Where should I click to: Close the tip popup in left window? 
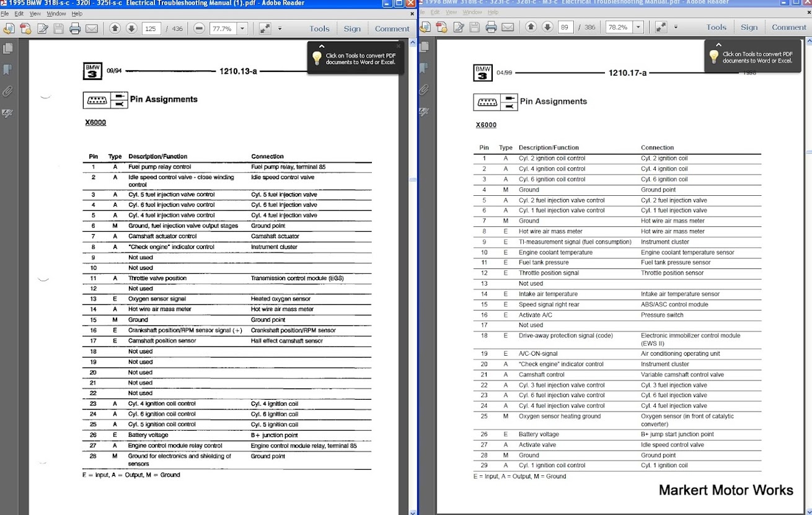tap(399, 46)
